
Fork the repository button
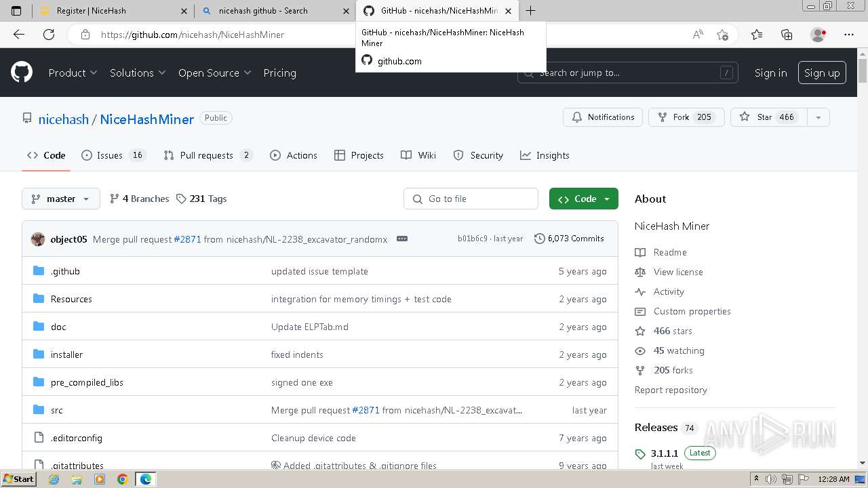tap(686, 117)
